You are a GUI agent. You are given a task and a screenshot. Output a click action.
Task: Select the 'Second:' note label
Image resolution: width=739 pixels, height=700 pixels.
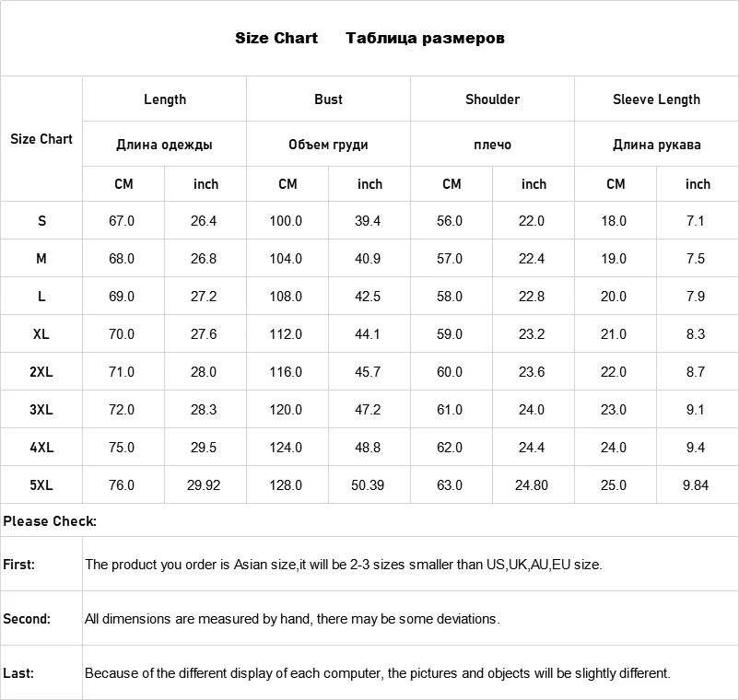tap(27, 619)
